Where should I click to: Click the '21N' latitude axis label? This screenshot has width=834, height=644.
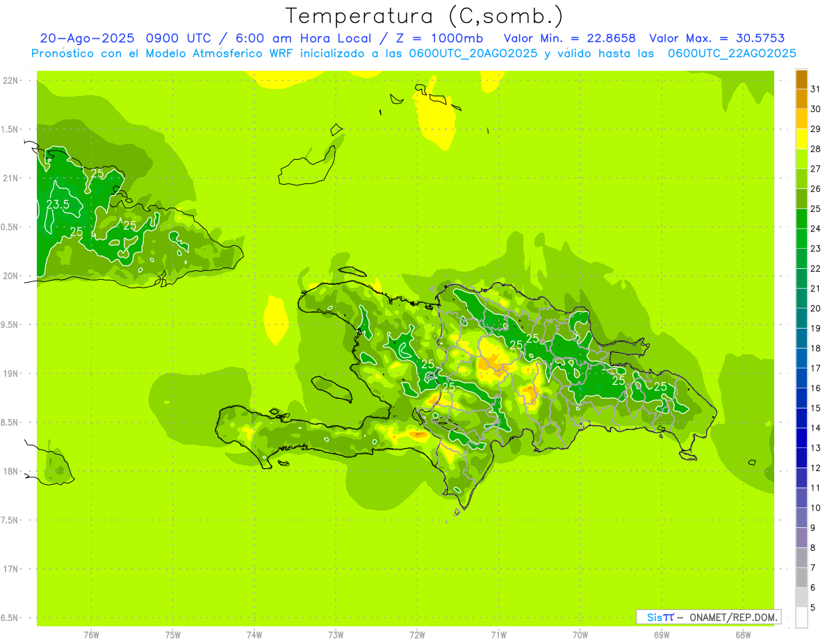(10, 178)
